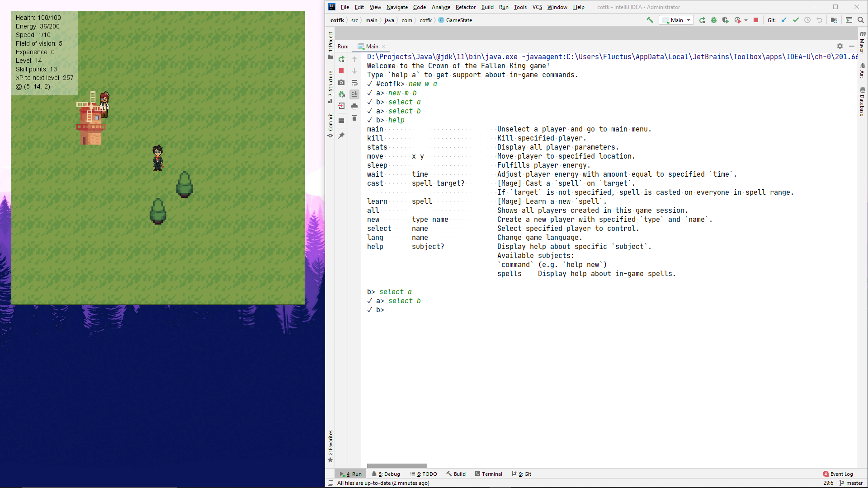Click the Debug bug icon in top toolbar

click(x=714, y=20)
